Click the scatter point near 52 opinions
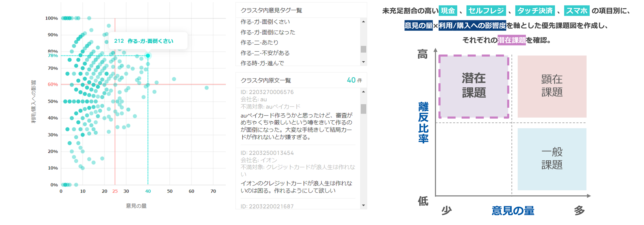 point(174,79)
